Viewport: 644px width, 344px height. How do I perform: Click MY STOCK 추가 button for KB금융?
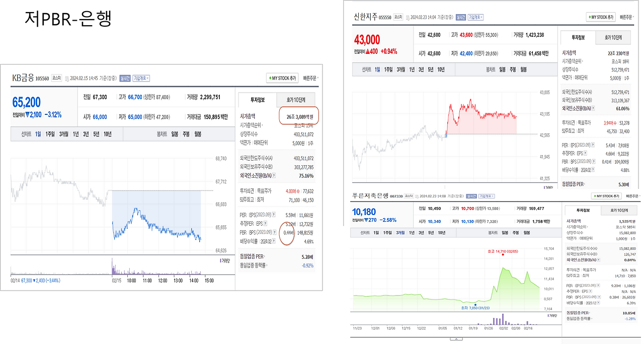point(282,78)
